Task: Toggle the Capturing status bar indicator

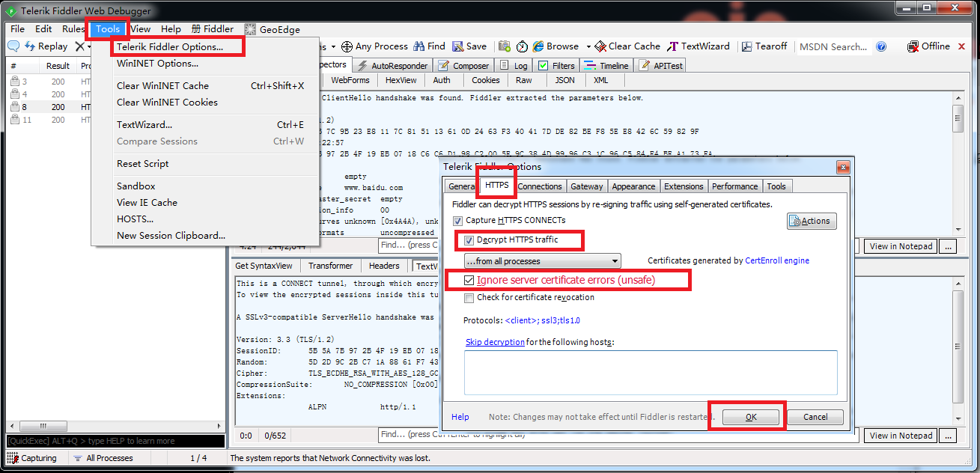Action: tap(33, 458)
